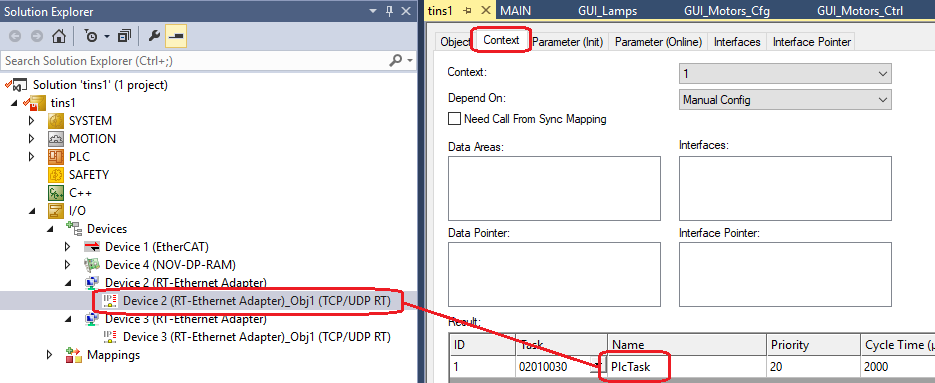
Task: Expand the SYSTEM tree node
Action: 32,121
